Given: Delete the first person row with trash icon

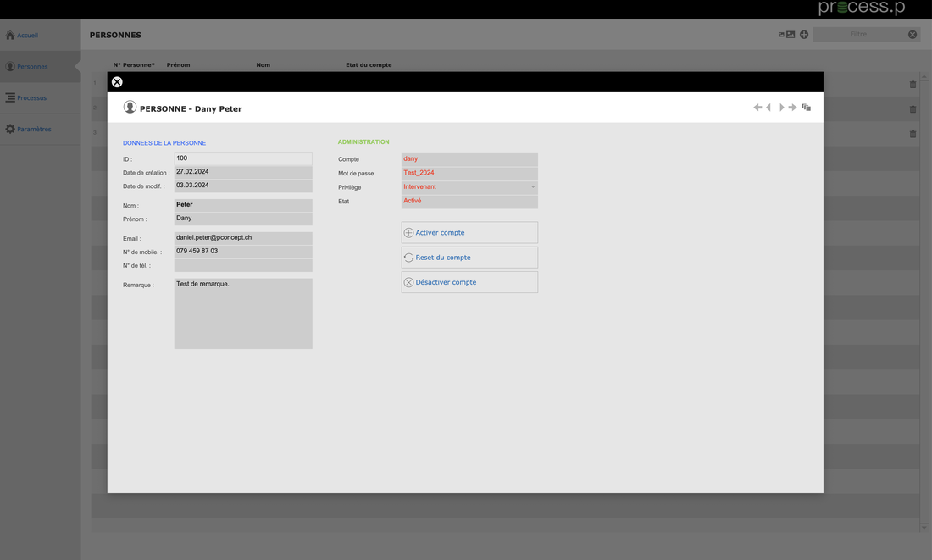Looking at the screenshot, I should pyautogui.click(x=913, y=85).
